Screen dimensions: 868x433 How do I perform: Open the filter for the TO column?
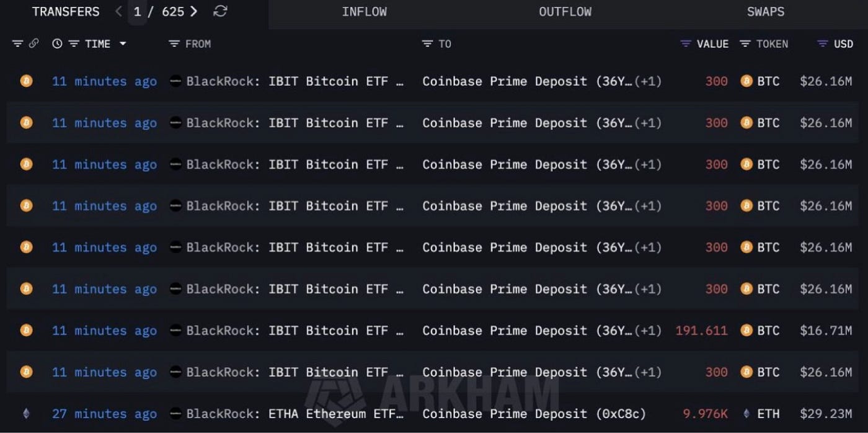click(428, 43)
